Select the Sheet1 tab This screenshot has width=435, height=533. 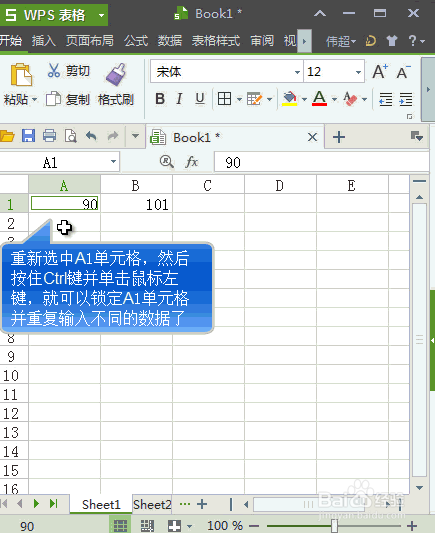click(x=101, y=504)
